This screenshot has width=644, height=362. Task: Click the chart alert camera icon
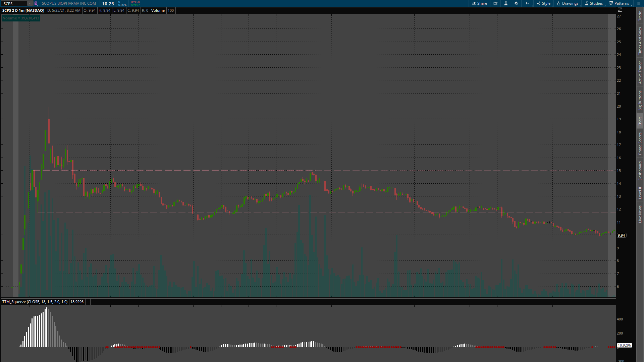click(x=495, y=3)
